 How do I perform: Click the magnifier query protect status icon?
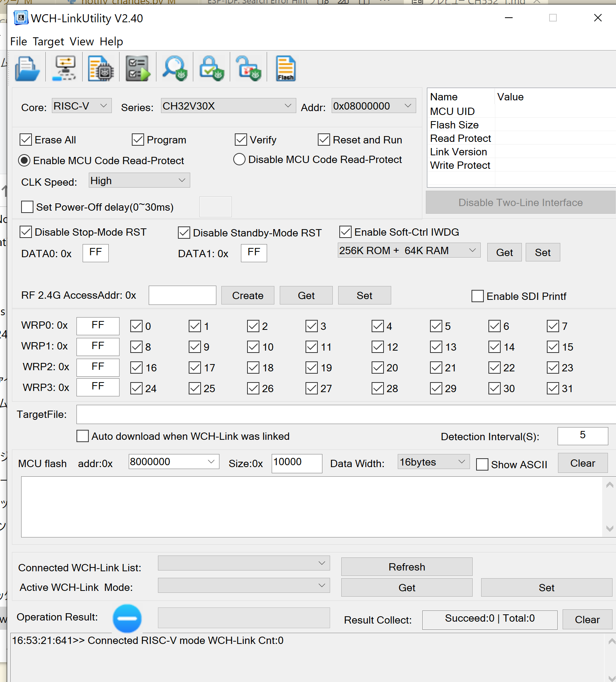click(175, 69)
